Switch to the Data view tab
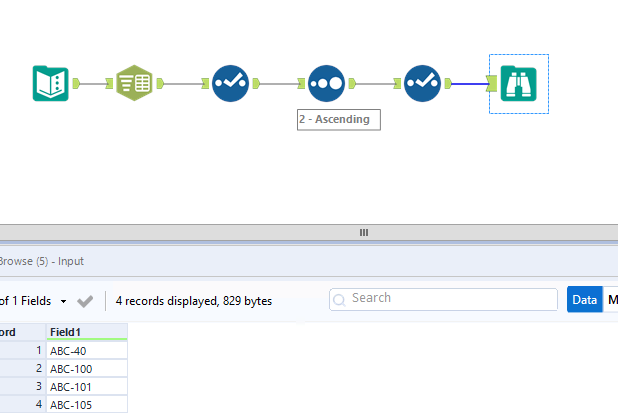Image resolution: width=618 pixels, height=419 pixels. point(584,300)
